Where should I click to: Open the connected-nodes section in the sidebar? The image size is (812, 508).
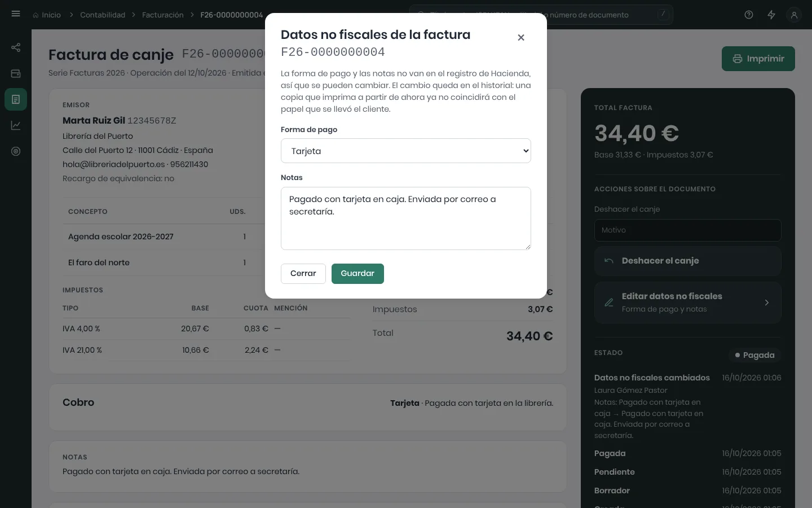click(16, 47)
